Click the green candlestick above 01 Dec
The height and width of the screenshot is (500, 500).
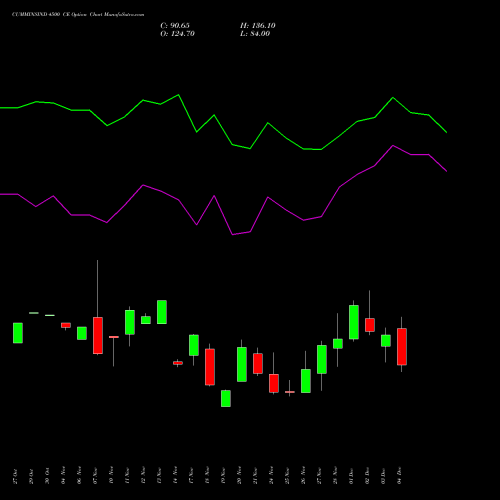point(354,322)
